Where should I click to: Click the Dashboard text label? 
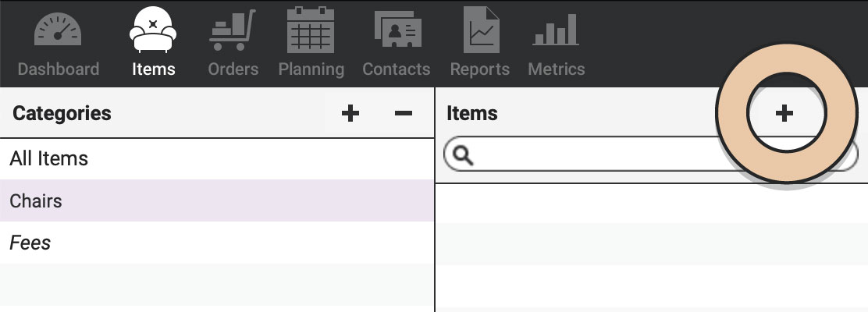tap(58, 69)
